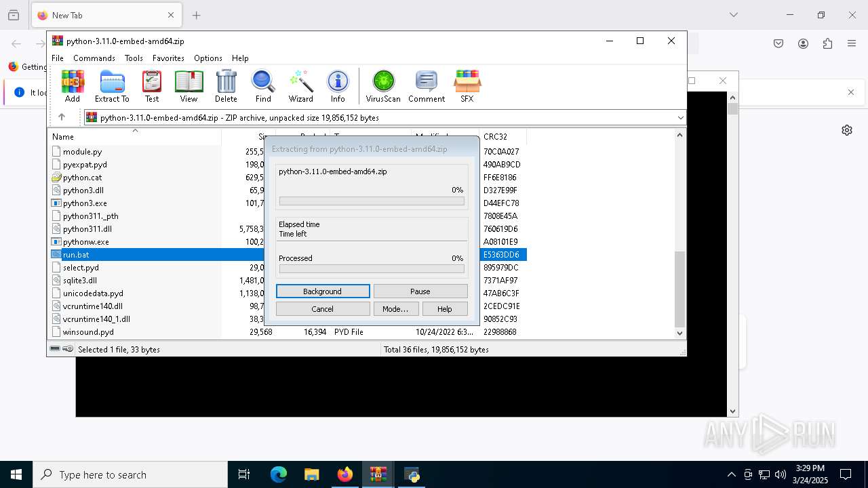The height and width of the screenshot is (488, 868).
Task: Open the Favorites menu
Action: [x=168, y=58]
